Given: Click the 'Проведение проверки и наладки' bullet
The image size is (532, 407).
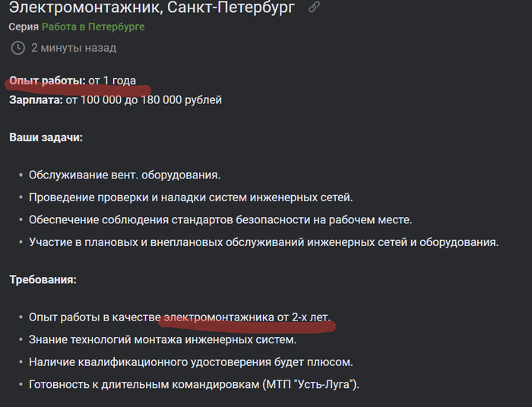Looking at the screenshot, I should click(x=191, y=197).
